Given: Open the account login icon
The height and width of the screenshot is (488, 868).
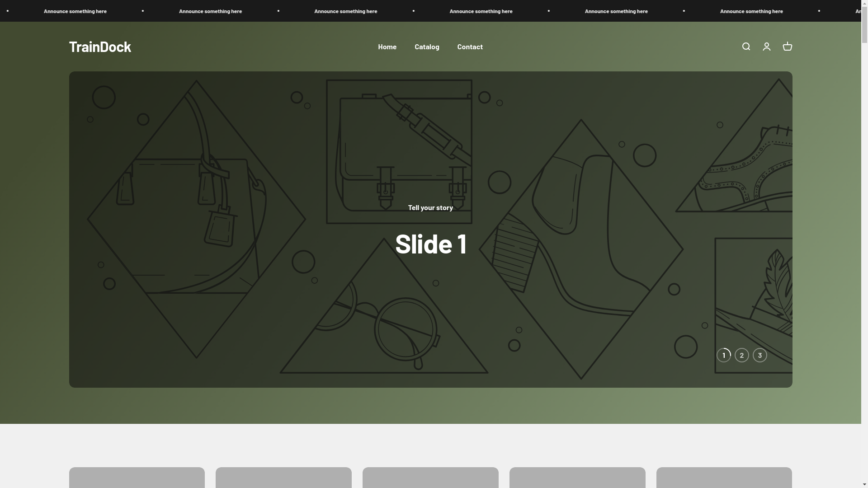Looking at the screenshot, I should 767,47.
